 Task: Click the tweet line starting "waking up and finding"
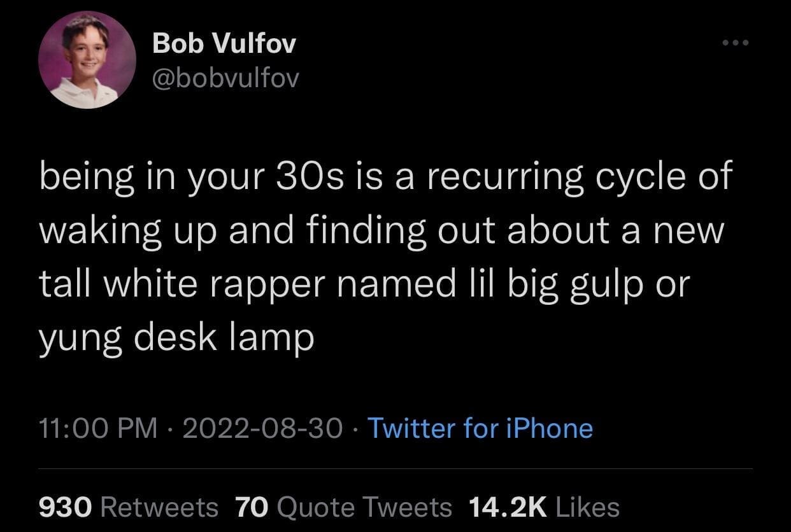click(381, 231)
